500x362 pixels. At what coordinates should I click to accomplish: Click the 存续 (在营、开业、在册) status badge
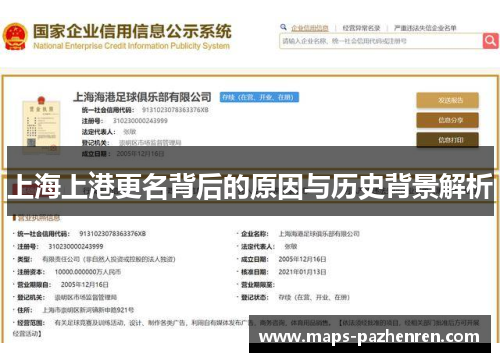(x=259, y=97)
